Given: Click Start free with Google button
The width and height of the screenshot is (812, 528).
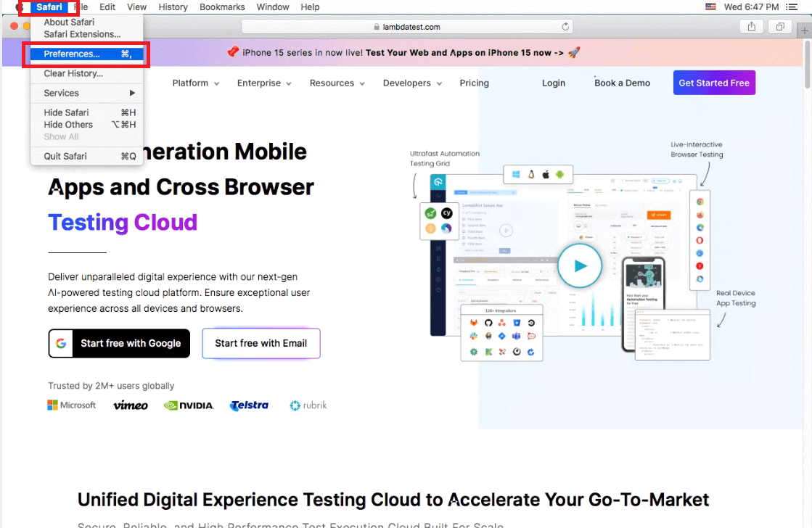Looking at the screenshot, I should (119, 343).
